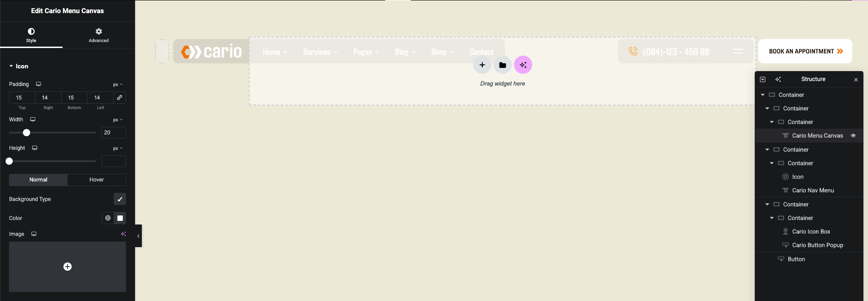This screenshot has height=301, width=868.
Task: Open the Style tab
Action: pos(31,35)
